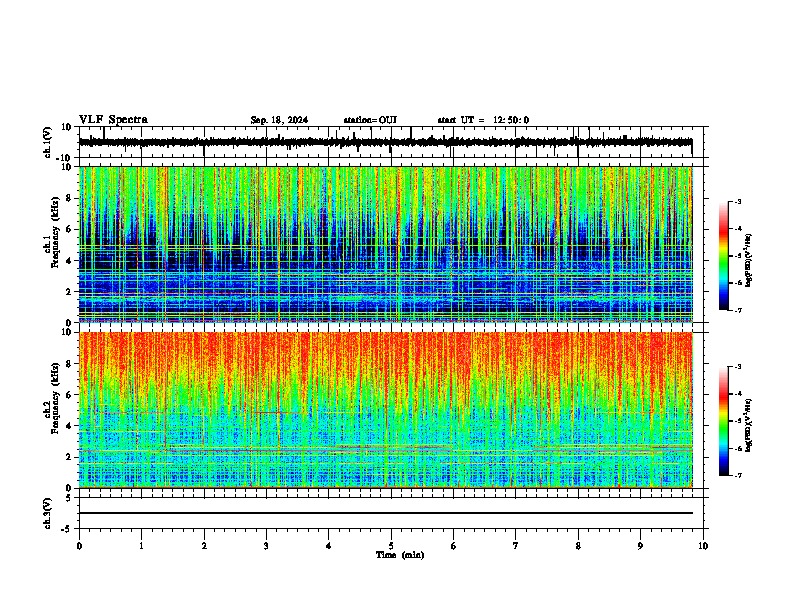Click the 'VLF Spectra' title text
This screenshot has height=612, width=792.
pos(113,120)
